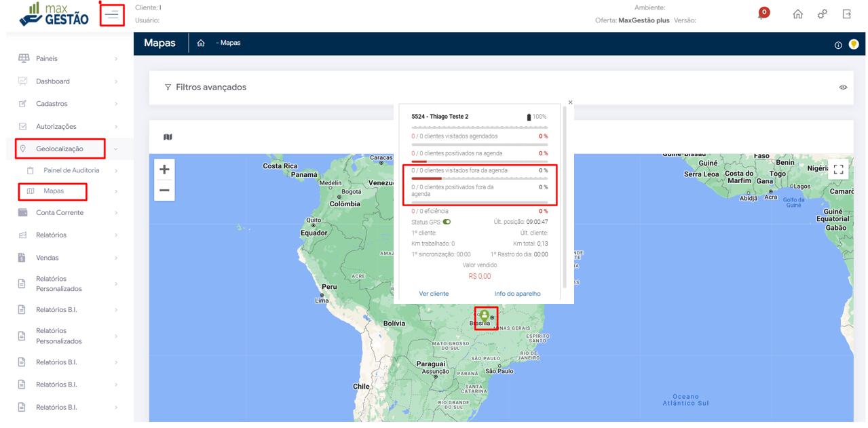Screen dimensions: 868x428
Task: Click the Vendas sidebar icon
Action: pos(22,258)
